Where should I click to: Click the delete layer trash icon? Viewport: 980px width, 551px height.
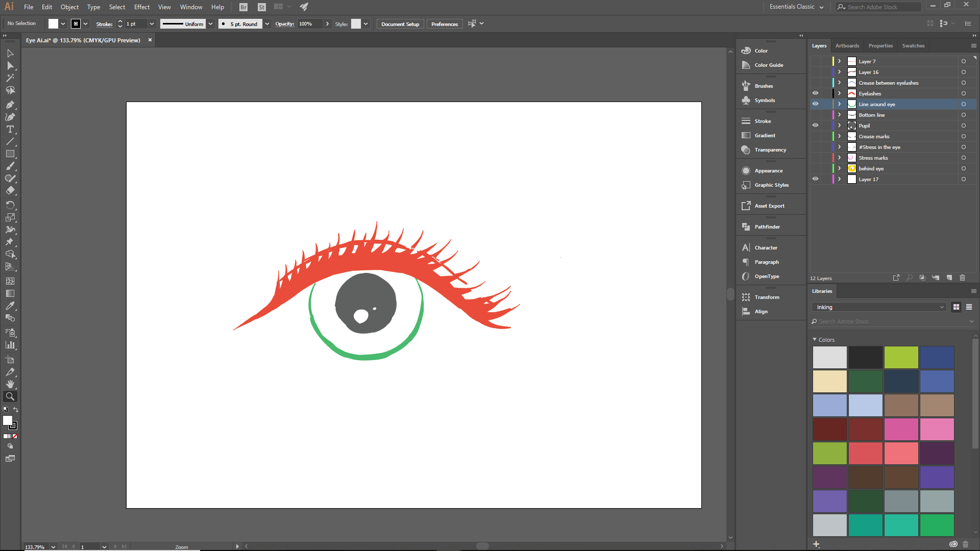coord(962,278)
